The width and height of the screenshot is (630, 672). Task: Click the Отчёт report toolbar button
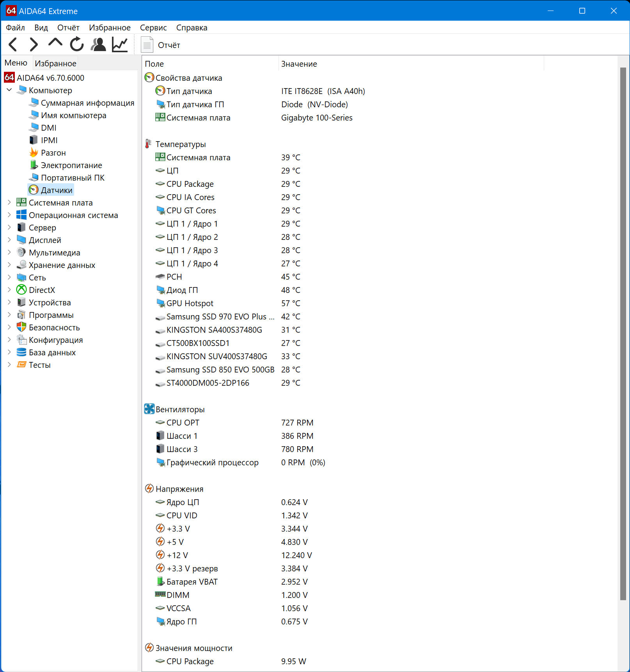pyautogui.click(x=161, y=45)
